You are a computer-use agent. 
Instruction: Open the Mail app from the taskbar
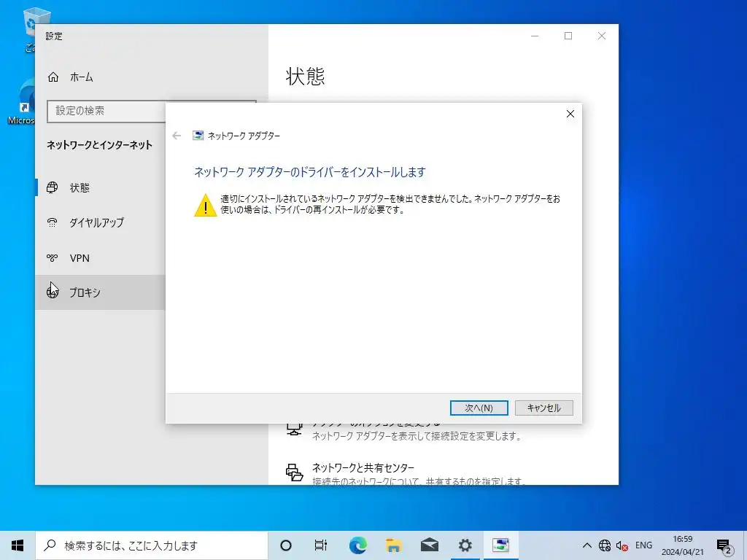(x=429, y=545)
